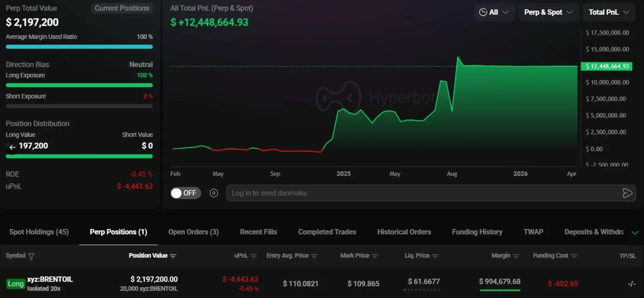This screenshot has width=644, height=298.
Task: Open the Completed Trades tab
Action: tap(327, 232)
